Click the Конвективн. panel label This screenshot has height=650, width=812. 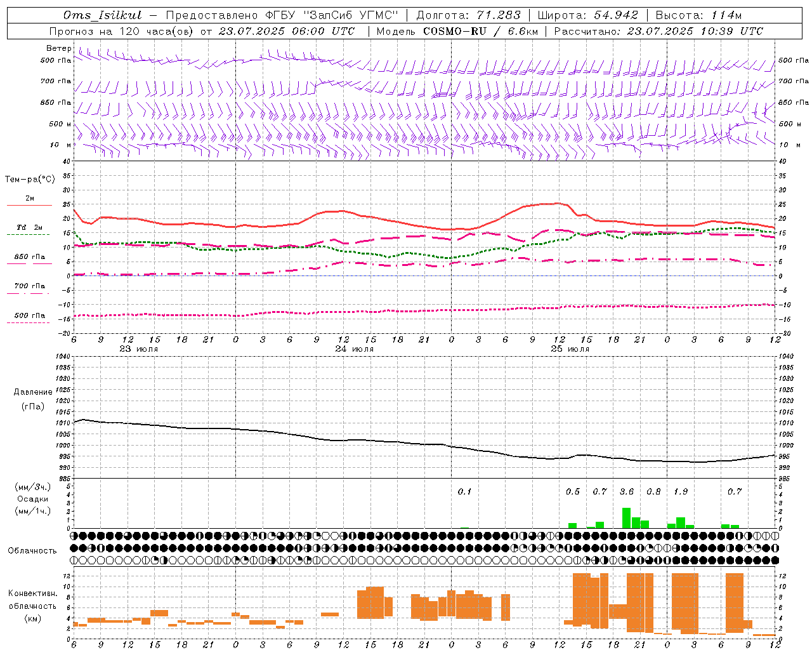(33, 594)
